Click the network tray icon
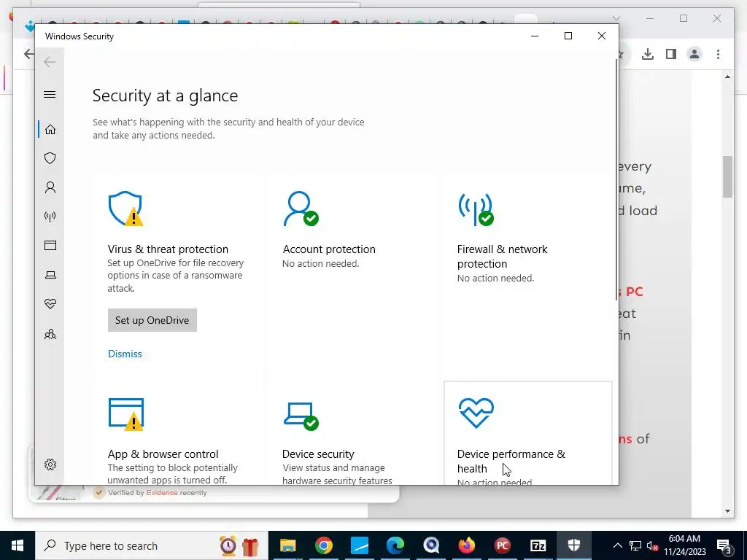Viewport: 747px width, 560px height. click(635, 545)
